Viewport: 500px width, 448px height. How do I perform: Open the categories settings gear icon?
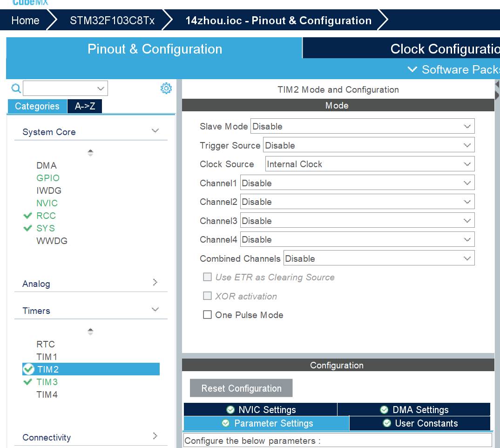[166, 88]
